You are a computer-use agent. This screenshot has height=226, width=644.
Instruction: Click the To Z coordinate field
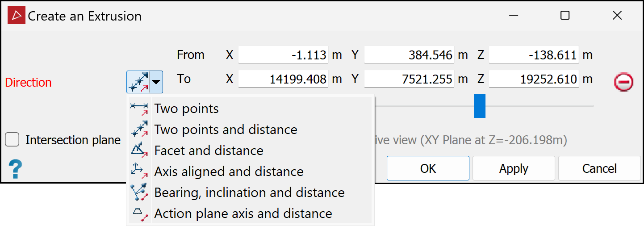[x=534, y=79]
